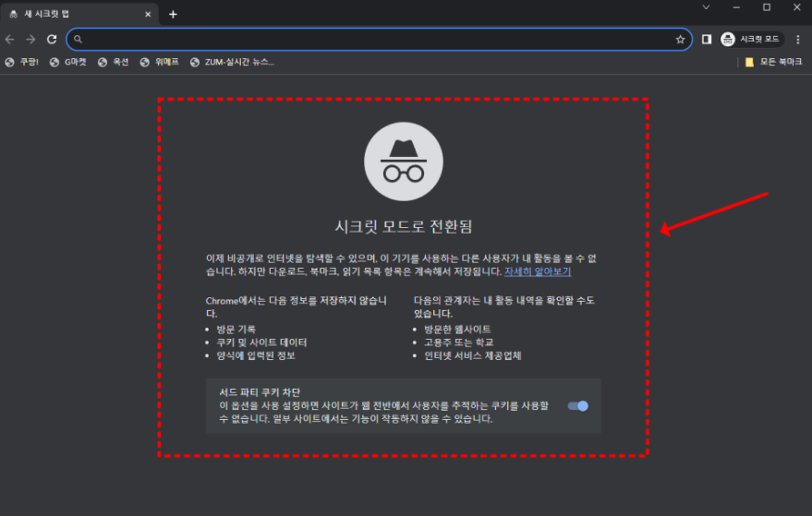Screen dimensions: 812x516
Task: Open the tab search chevron in the title bar
Action: pos(706,7)
